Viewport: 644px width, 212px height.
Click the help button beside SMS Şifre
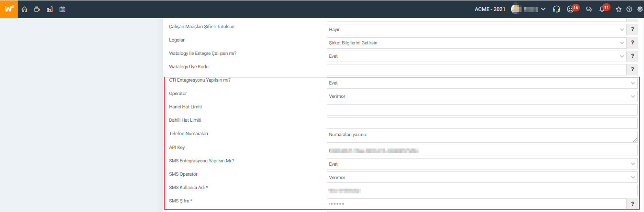[633, 204]
